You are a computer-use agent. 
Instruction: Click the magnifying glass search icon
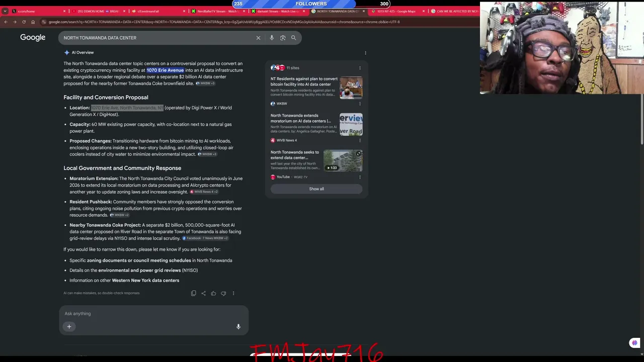tap(294, 38)
